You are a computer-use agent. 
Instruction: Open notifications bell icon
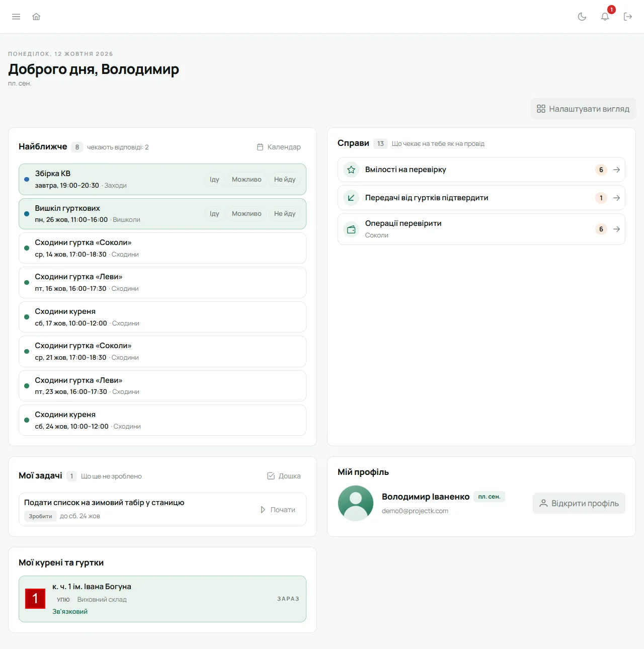click(x=605, y=17)
